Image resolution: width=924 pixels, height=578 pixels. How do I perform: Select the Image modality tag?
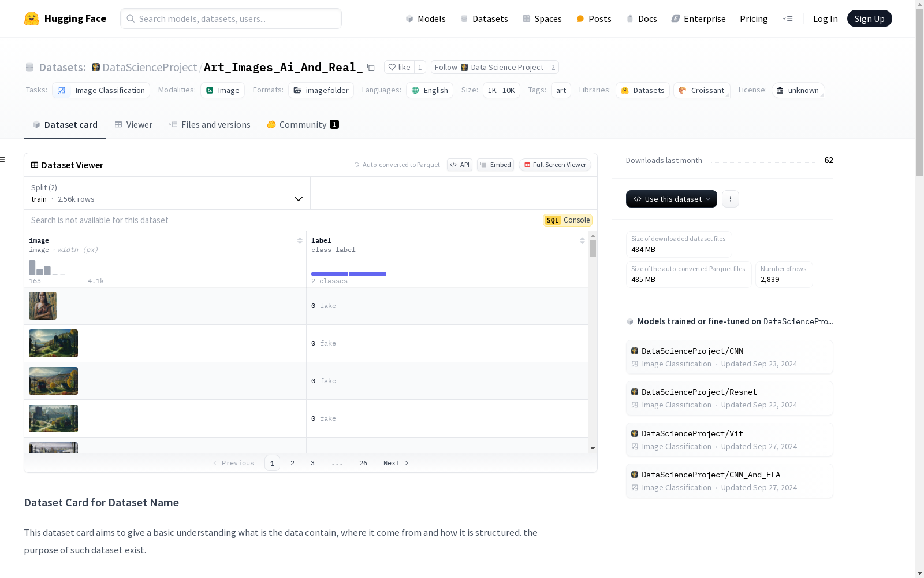(222, 90)
